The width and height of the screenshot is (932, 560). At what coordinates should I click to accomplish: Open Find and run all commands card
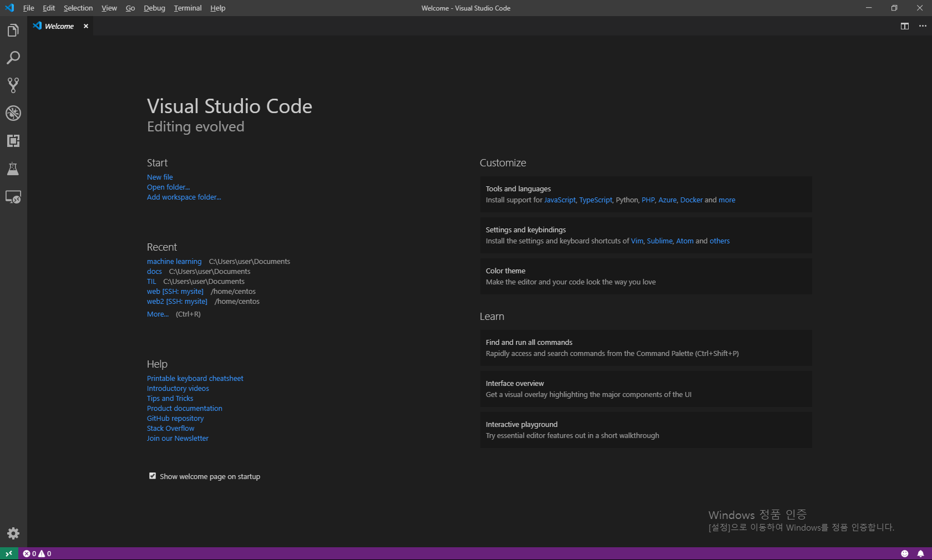point(646,348)
